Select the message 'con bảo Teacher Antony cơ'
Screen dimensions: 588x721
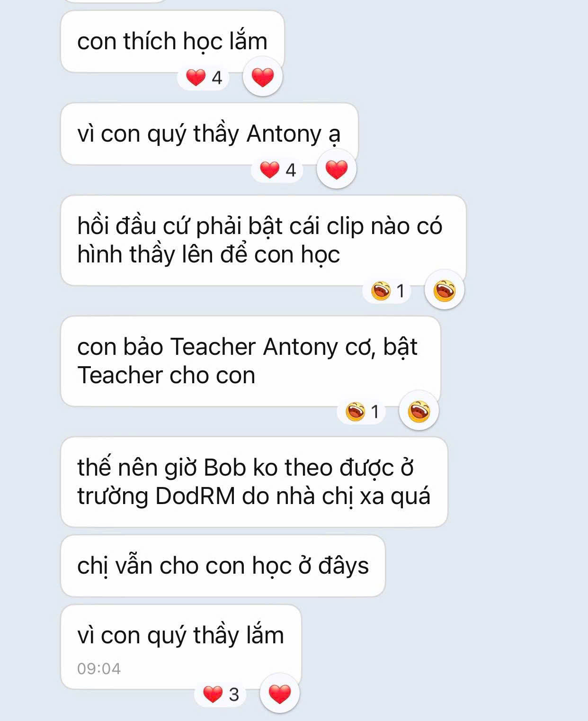(250, 361)
